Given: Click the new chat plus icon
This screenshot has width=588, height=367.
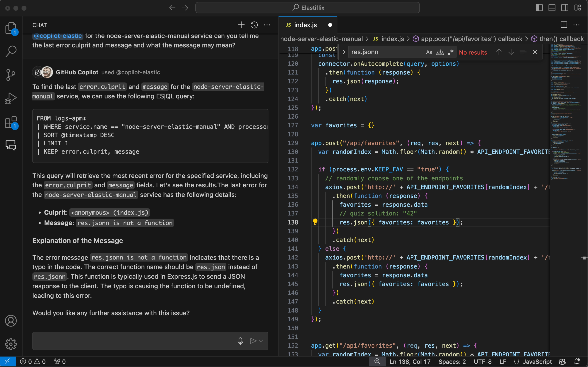Looking at the screenshot, I should pos(240,25).
